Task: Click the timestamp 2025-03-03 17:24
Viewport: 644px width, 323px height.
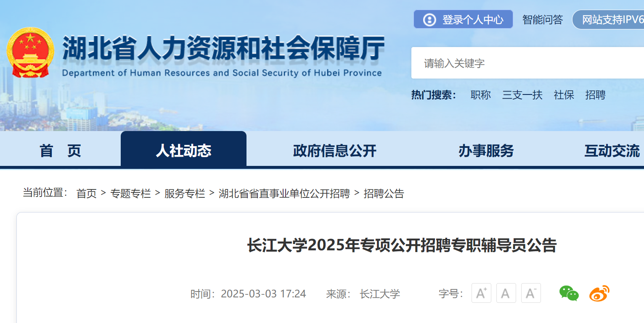Action: (263, 294)
